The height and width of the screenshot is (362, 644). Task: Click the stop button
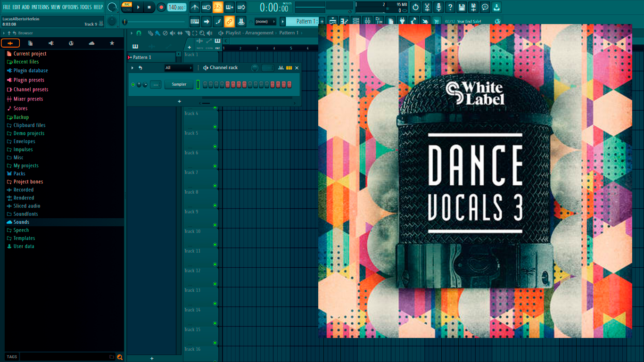click(x=149, y=7)
